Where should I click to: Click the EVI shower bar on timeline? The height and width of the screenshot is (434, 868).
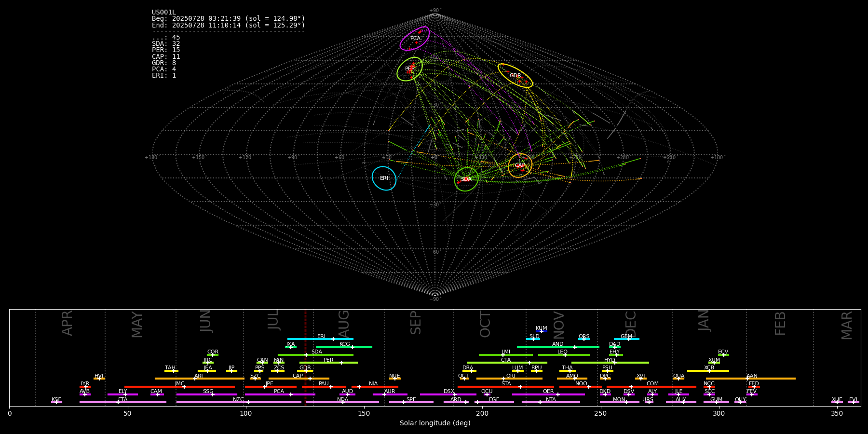point(854,402)
